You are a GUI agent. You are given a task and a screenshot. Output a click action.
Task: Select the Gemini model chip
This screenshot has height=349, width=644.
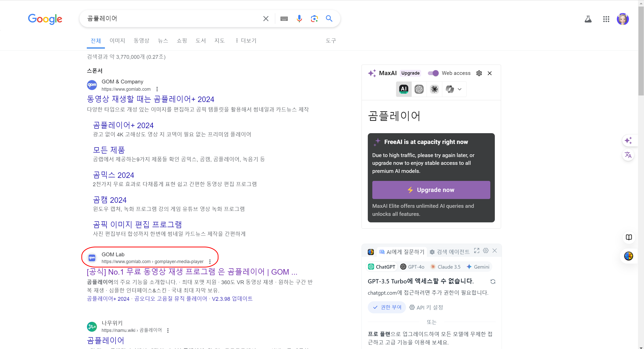[x=478, y=267]
